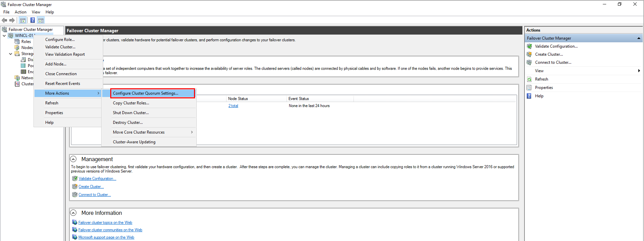Expand Move Core Cluster Resources submenu
Image resolution: width=644 pixels, height=241 pixels.
click(192, 132)
